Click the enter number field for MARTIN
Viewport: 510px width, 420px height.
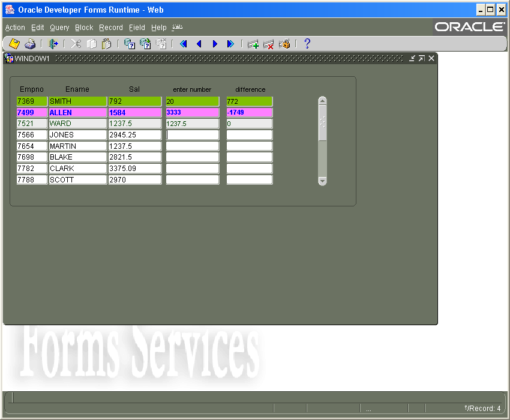click(x=193, y=146)
